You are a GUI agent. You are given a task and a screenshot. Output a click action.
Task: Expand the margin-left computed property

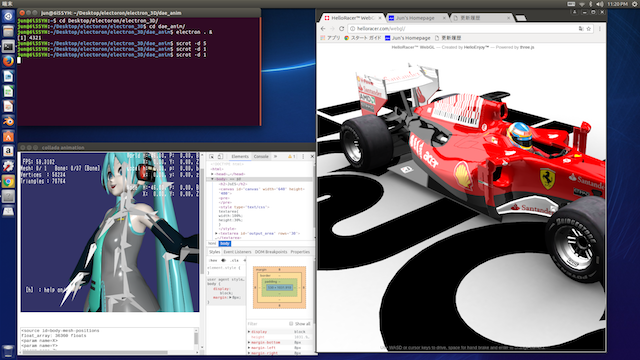tap(249, 348)
